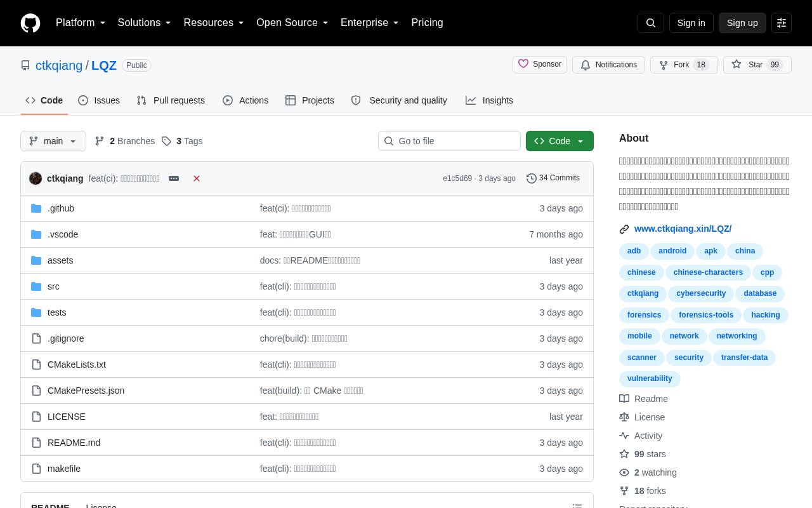Image resolution: width=812 pixels, height=508 pixels.
Task: Click the Pricing link
Action: pos(427,23)
